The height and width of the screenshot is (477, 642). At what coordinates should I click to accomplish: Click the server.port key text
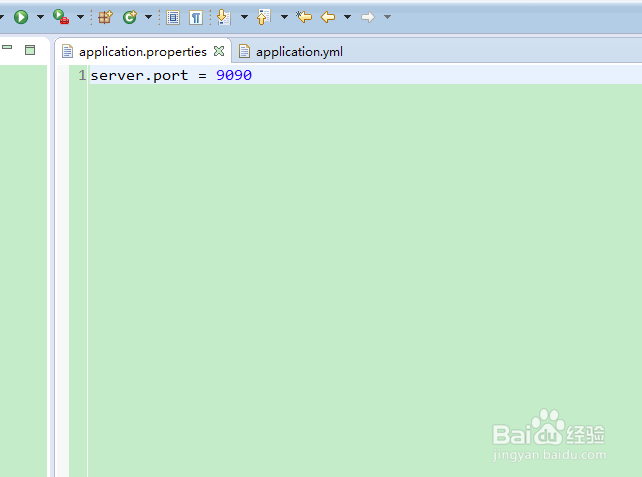tap(139, 75)
